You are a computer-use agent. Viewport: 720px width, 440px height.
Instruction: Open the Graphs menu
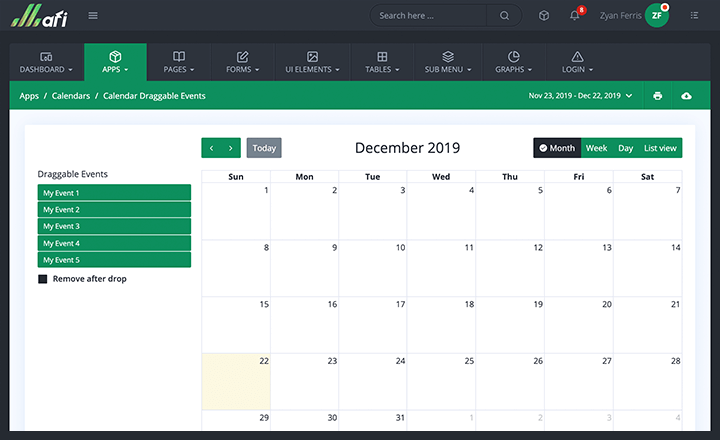point(513,62)
